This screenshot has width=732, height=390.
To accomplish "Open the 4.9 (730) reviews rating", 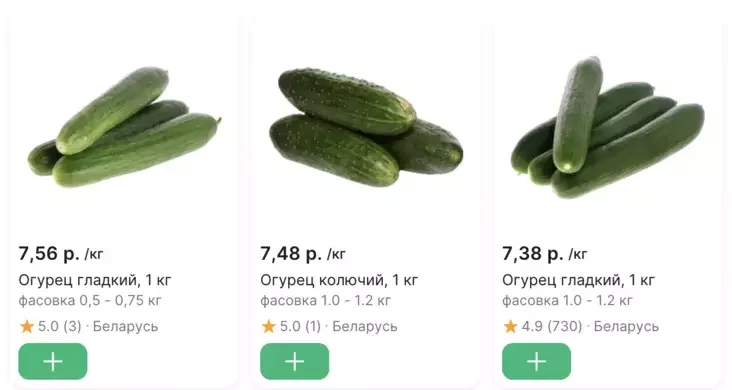I will pyautogui.click(x=552, y=326).
